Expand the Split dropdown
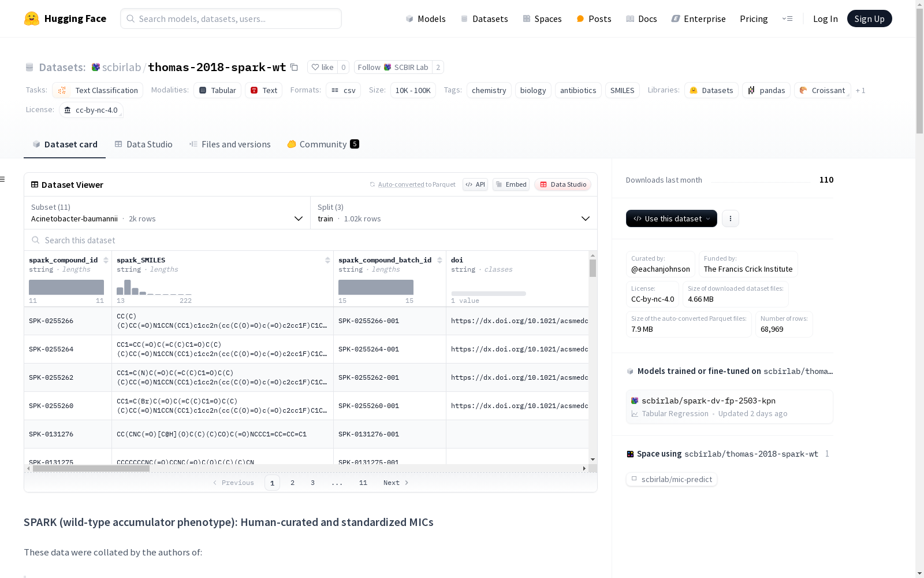 pyautogui.click(x=453, y=213)
